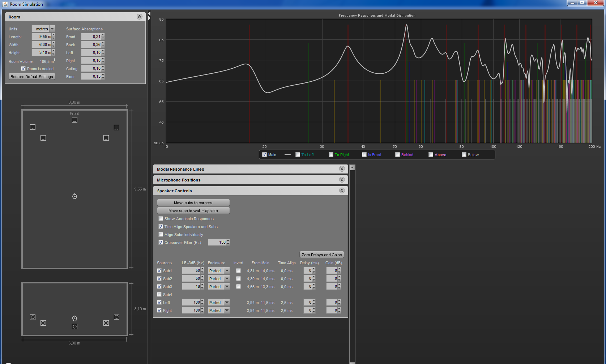Click the front center subwoofer icon in floor plan
This screenshot has width=606, height=364.
pyautogui.click(x=74, y=120)
